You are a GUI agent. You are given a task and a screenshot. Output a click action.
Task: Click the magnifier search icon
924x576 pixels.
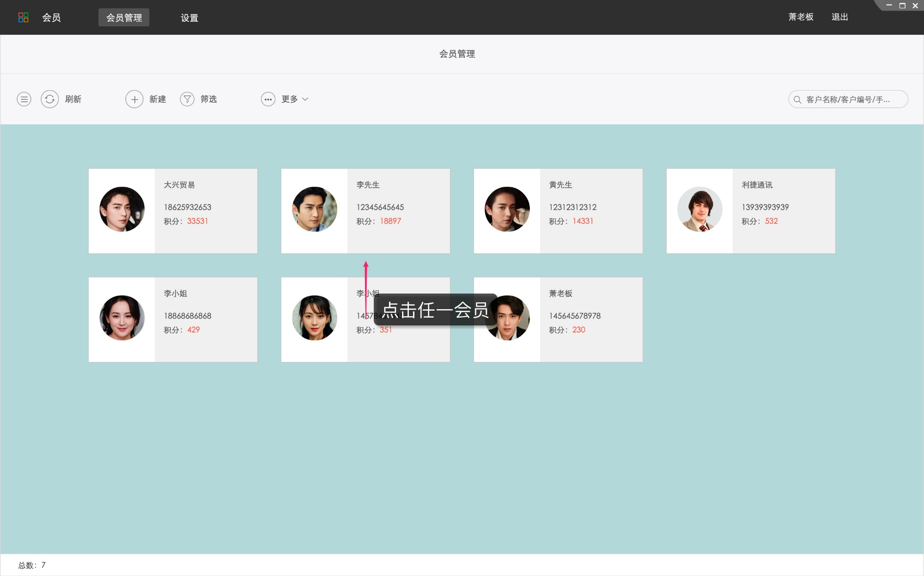797,99
